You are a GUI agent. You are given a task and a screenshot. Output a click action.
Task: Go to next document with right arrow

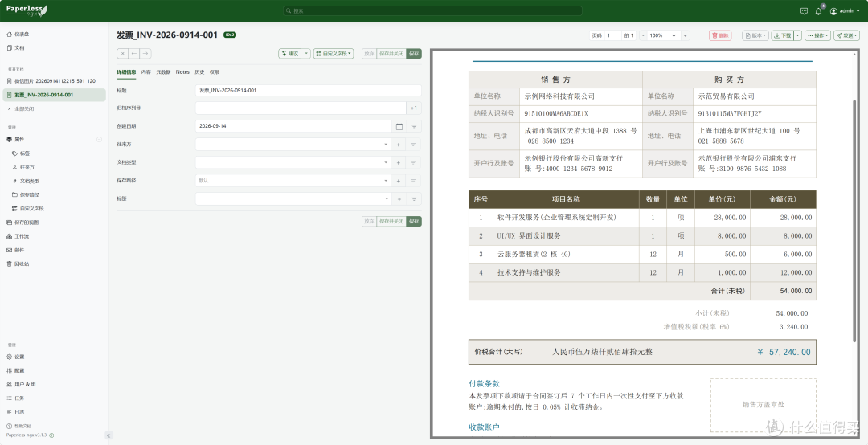point(145,54)
